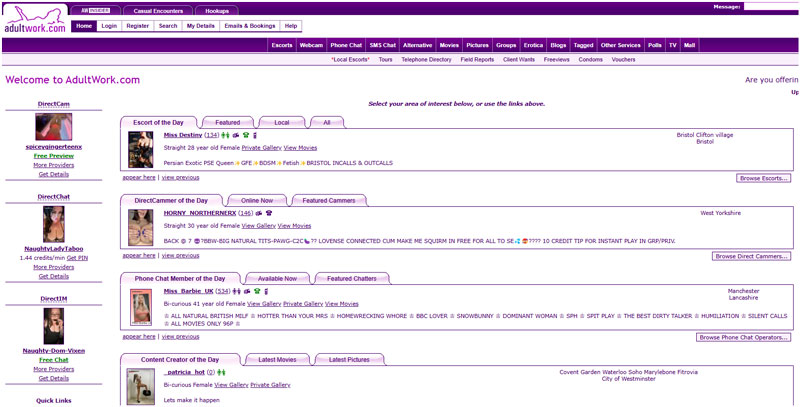Screen dimensions: 800x407
Task: Click the DirectCam sidebar heading link
Action: point(54,104)
